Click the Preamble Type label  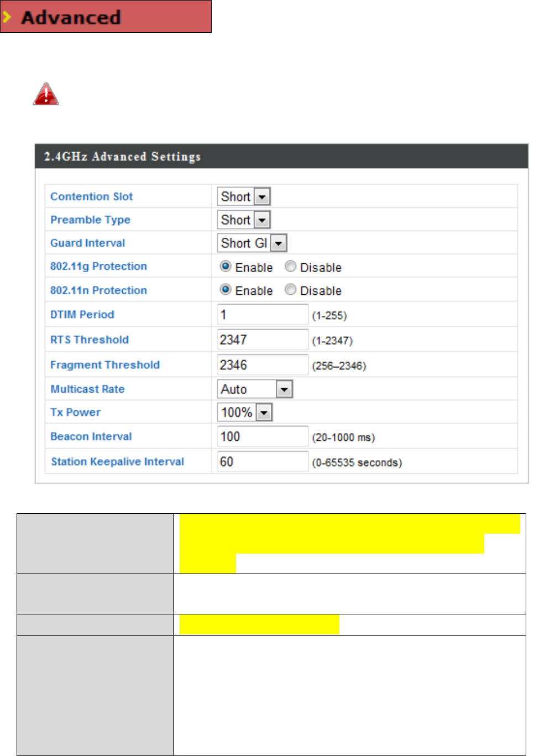pyautogui.click(x=91, y=220)
